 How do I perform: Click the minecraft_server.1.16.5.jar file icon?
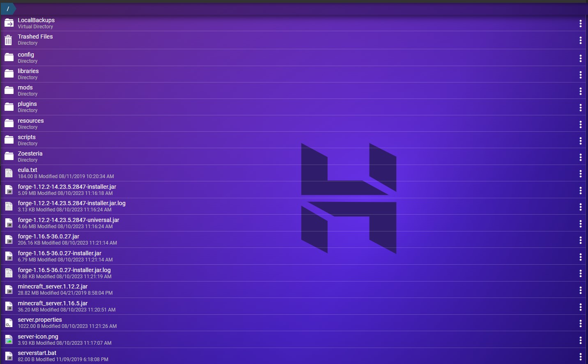[x=9, y=307]
